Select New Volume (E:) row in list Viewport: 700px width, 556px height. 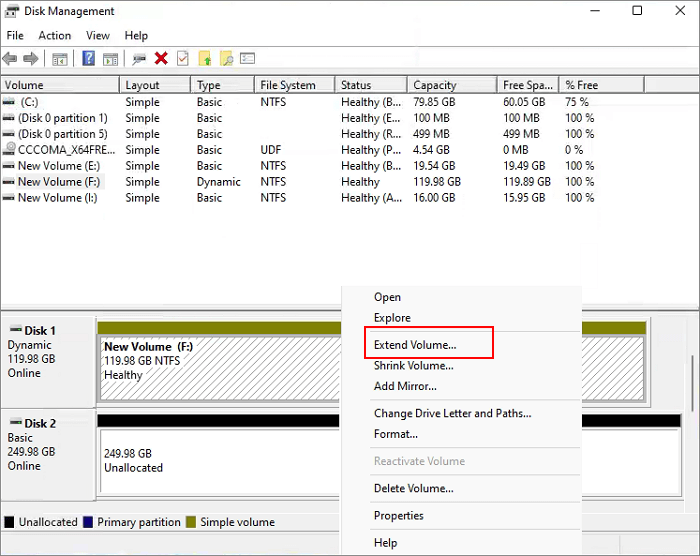point(58,166)
